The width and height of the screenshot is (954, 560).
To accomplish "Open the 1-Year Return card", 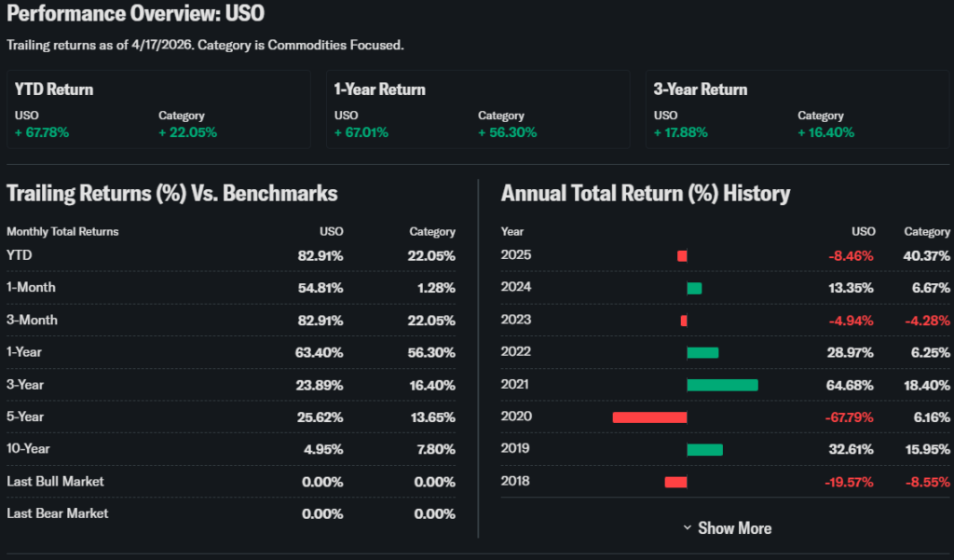I will (x=477, y=109).
